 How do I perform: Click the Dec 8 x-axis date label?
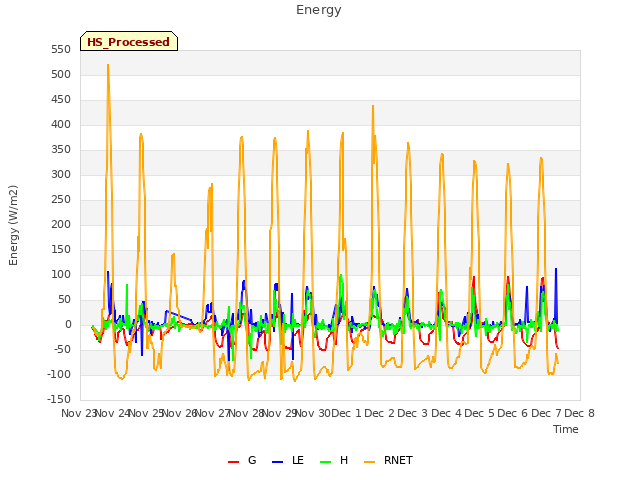coord(580,413)
